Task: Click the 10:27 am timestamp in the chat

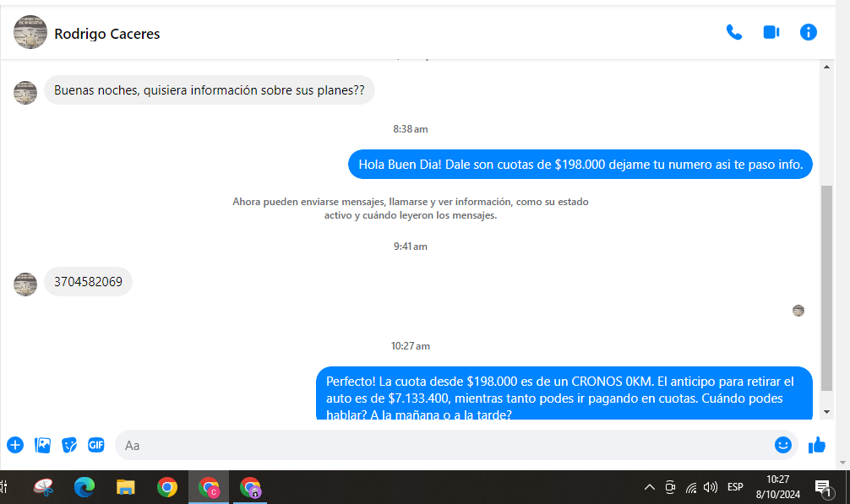Action: click(x=411, y=346)
